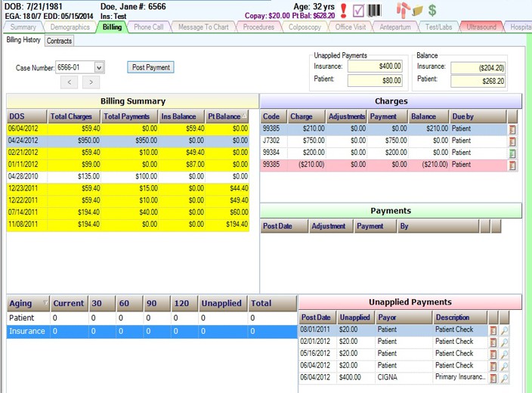The height and width of the screenshot is (393, 532).
Task: Select the Billing History sub-tab
Action: pos(23,40)
